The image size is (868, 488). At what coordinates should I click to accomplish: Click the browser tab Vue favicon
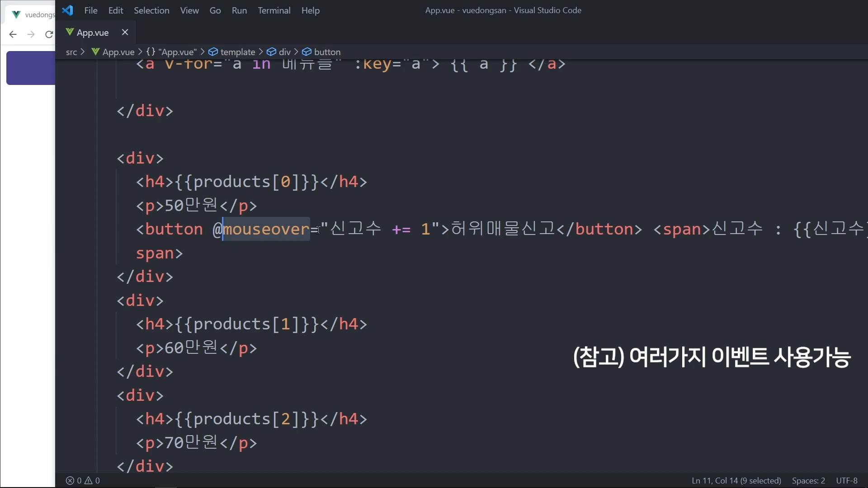tap(16, 14)
